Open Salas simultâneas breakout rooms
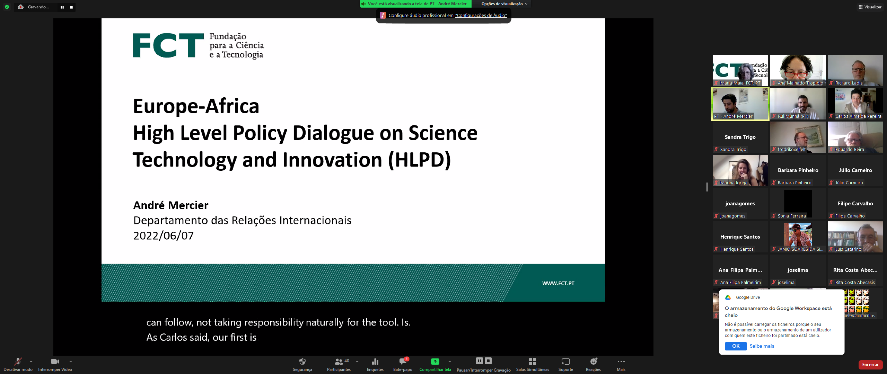 pos(532,362)
